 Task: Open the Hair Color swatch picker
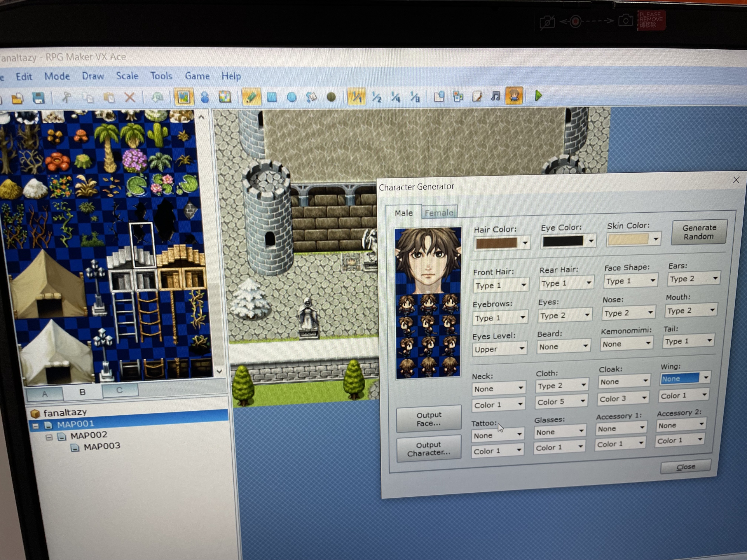[502, 243]
